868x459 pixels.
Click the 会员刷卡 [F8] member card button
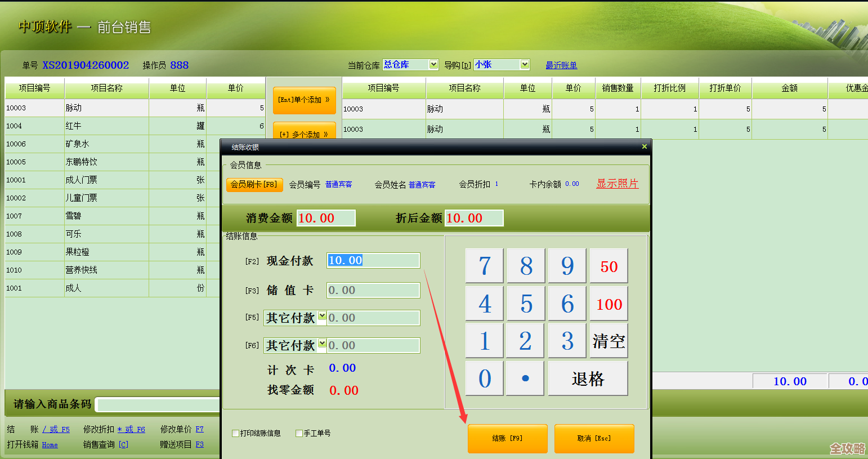point(254,184)
